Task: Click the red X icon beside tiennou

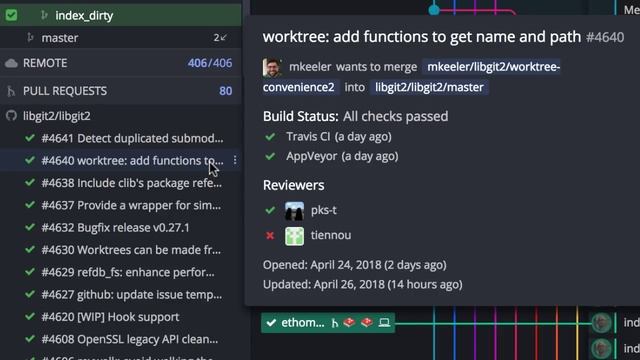Action: click(270, 236)
